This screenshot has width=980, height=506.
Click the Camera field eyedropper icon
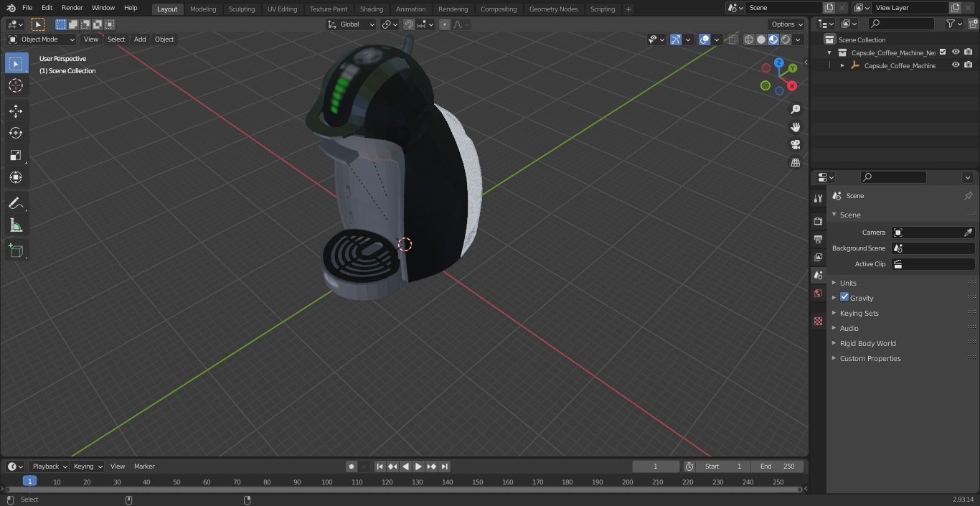[x=968, y=233]
